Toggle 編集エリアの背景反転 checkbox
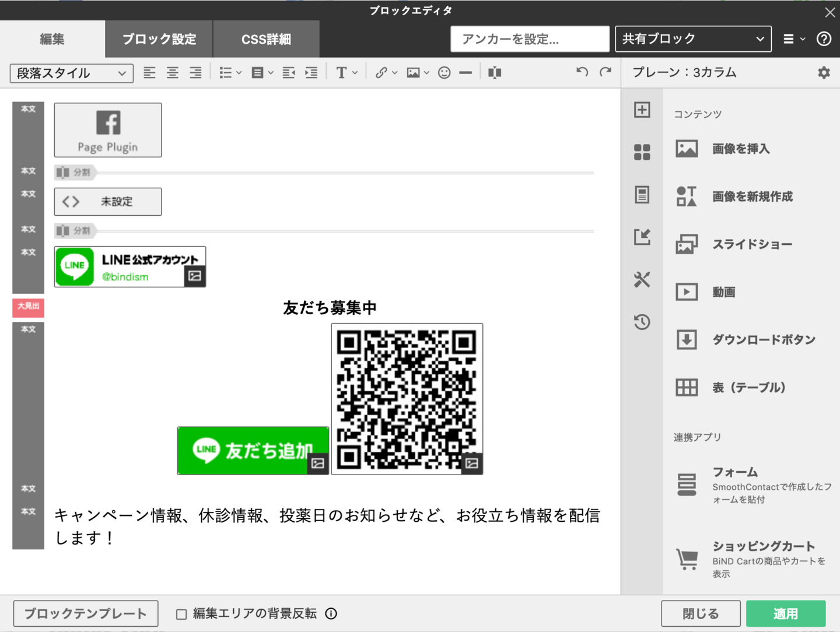This screenshot has height=632, width=840. pos(181,614)
